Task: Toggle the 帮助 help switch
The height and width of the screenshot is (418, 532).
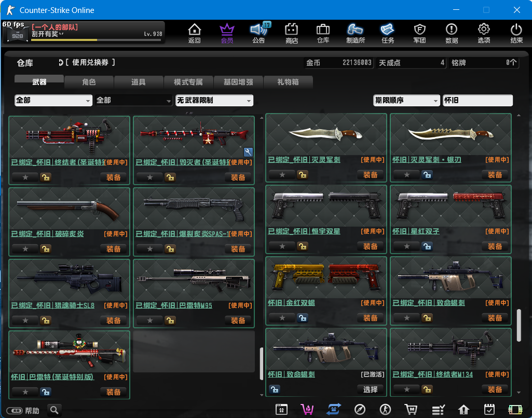Action: pos(15,411)
